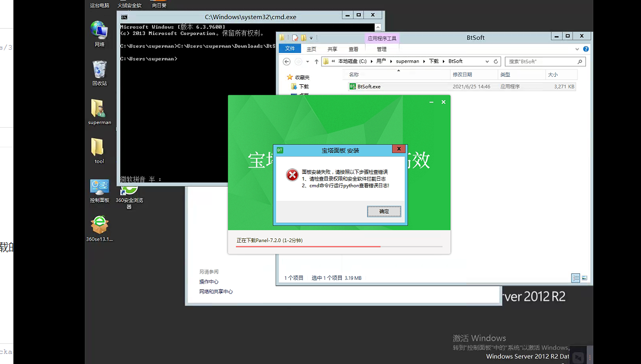Click New folder icon in quick access toolbar
The height and width of the screenshot is (364, 641).
pos(304,38)
